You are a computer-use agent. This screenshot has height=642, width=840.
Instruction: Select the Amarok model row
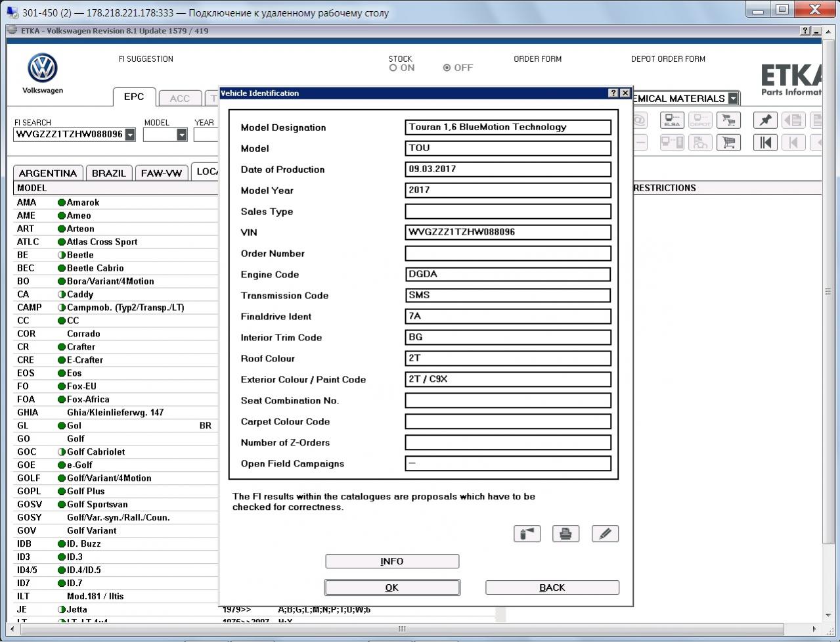(116, 202)
